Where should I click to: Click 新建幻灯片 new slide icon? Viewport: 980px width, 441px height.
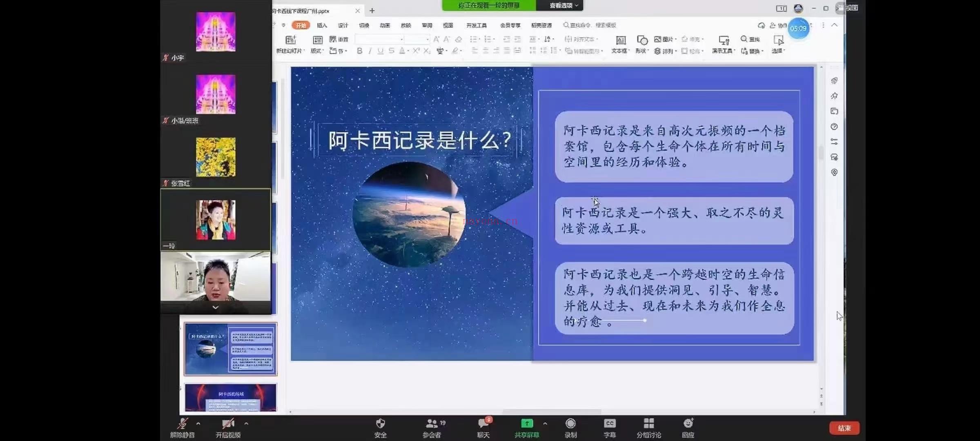click(290, 40)
